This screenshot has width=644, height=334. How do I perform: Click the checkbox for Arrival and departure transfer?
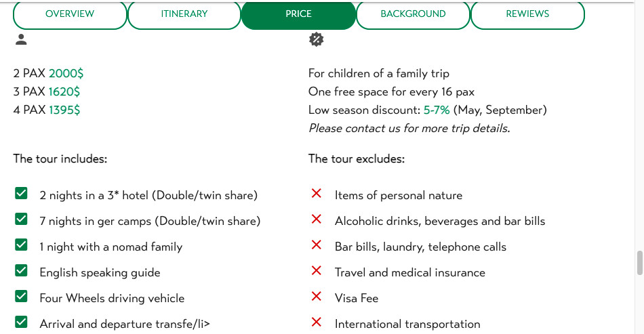(21, 322)
